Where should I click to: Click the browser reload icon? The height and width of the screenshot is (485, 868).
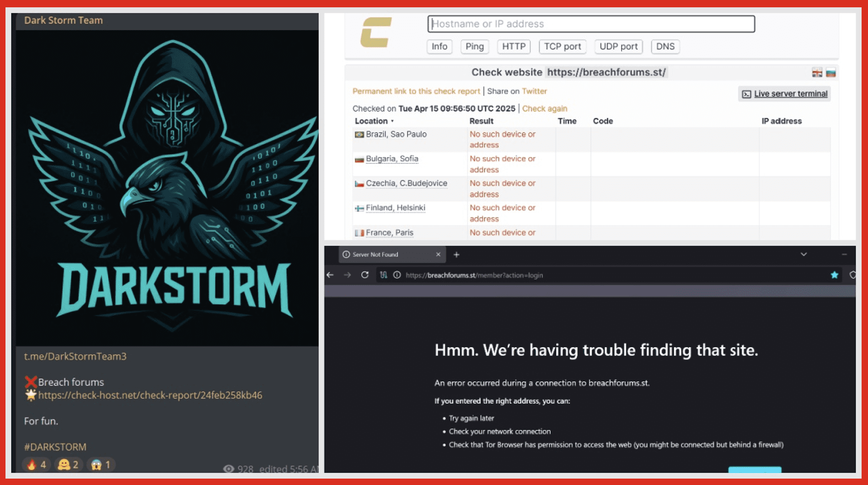364,275
